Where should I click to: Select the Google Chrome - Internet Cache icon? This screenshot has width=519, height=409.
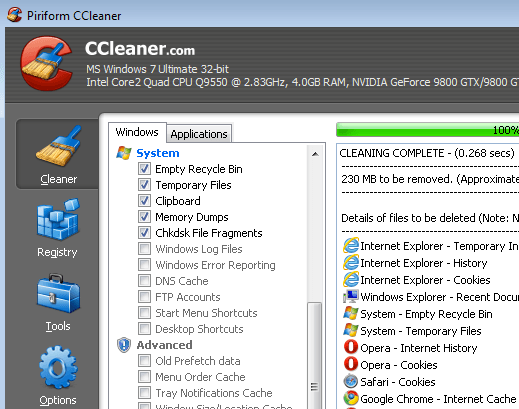[x=351, y=398]
